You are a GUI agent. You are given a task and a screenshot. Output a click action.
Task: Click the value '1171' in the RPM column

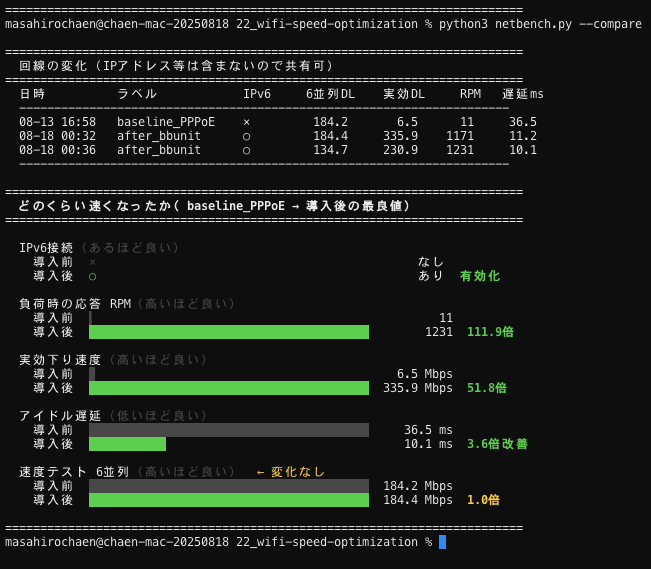pos(460,136)
